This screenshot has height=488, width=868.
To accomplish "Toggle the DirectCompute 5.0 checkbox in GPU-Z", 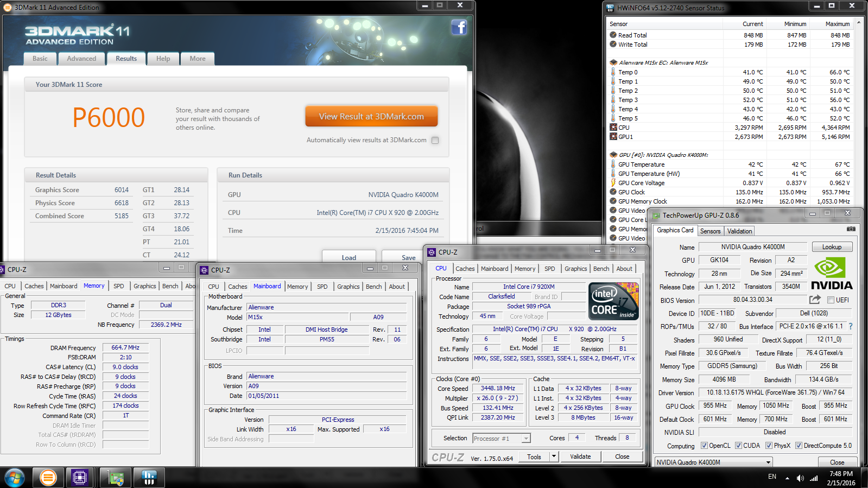I will 799,446.
